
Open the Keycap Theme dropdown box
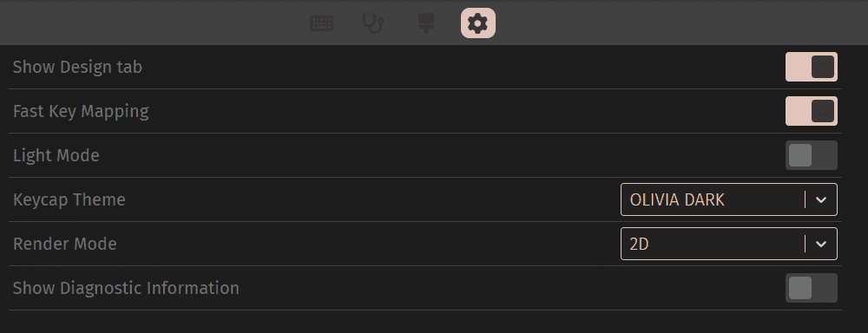click(x=728, y=199)
